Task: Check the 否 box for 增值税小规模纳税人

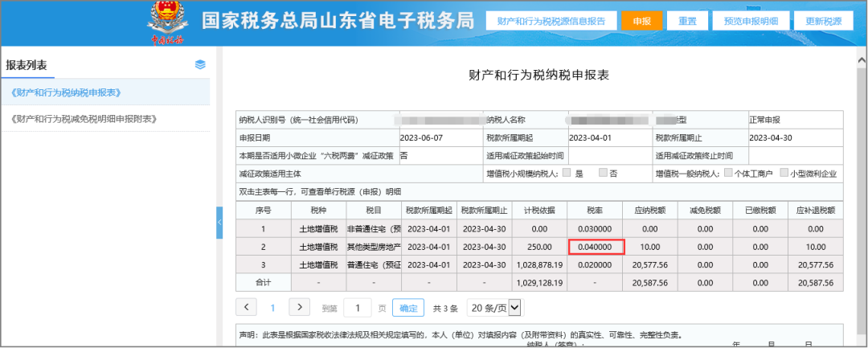Action: [x=603, y=173]
